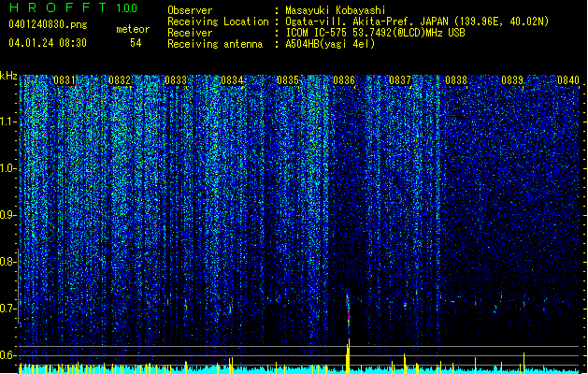Screen dimensions: 588x374
Task: Click the antenna text A504HB(yagi 4el)
Action: pyautogui.click(x=330, y=44)
